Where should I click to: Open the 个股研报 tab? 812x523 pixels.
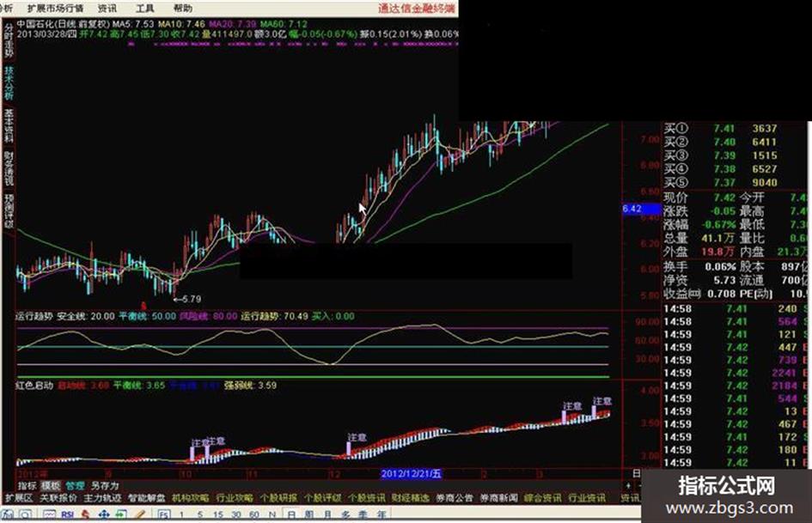(278, 498)
